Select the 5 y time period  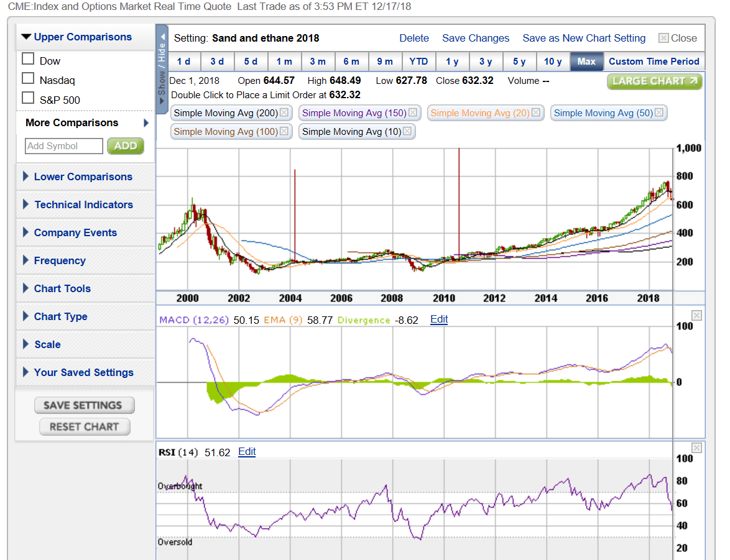coord(519,62)
